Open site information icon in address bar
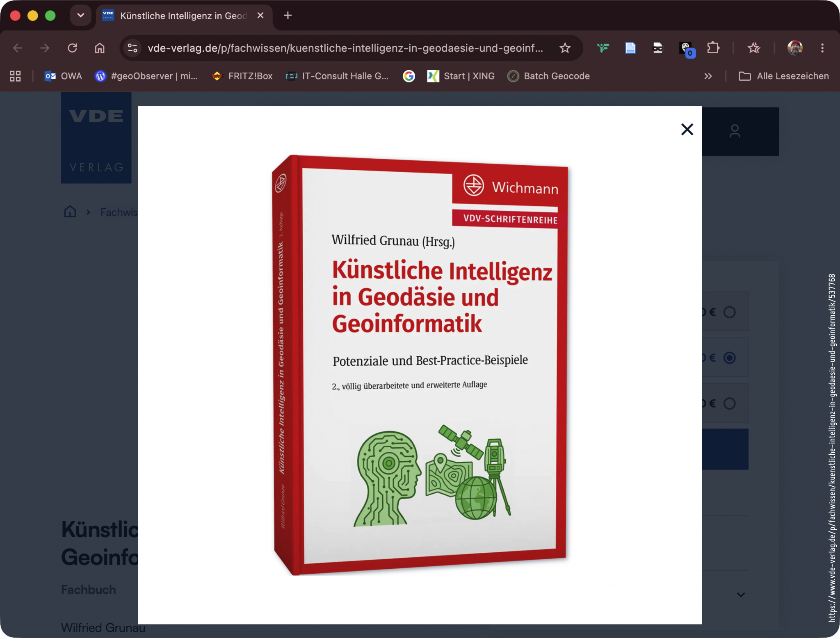This screenshot has height=638, width=840. coord(132,48)
